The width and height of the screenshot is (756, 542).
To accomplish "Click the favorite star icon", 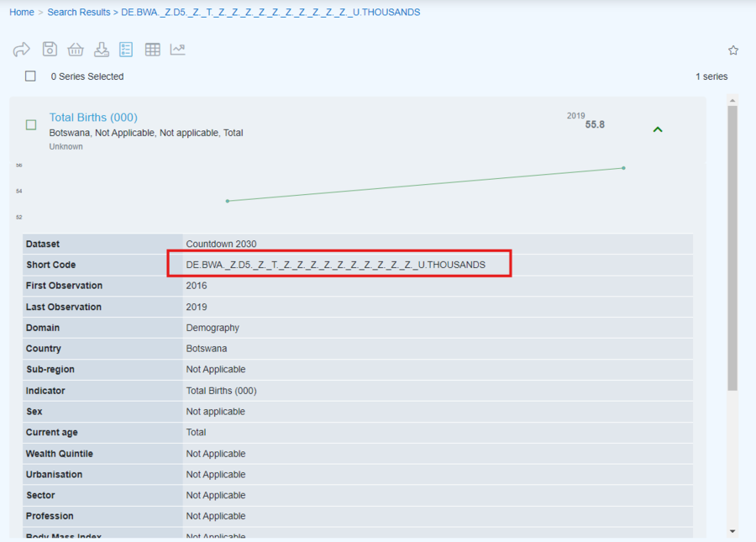I will (733, 50).
